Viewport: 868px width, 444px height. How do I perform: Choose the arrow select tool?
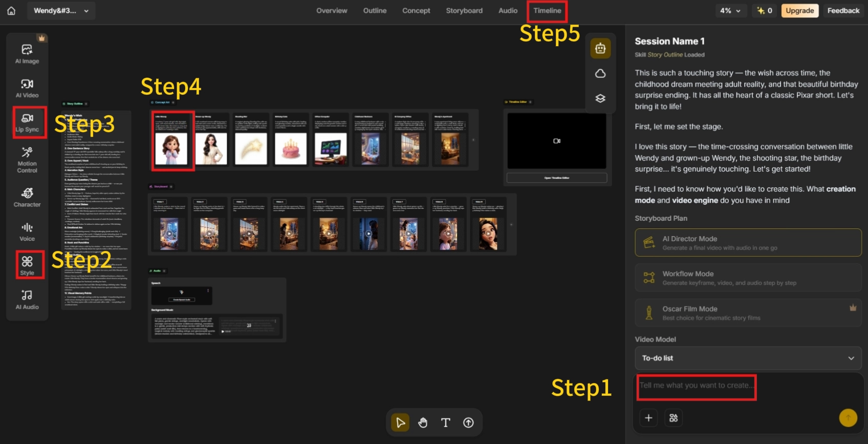[x=400, y=422]
